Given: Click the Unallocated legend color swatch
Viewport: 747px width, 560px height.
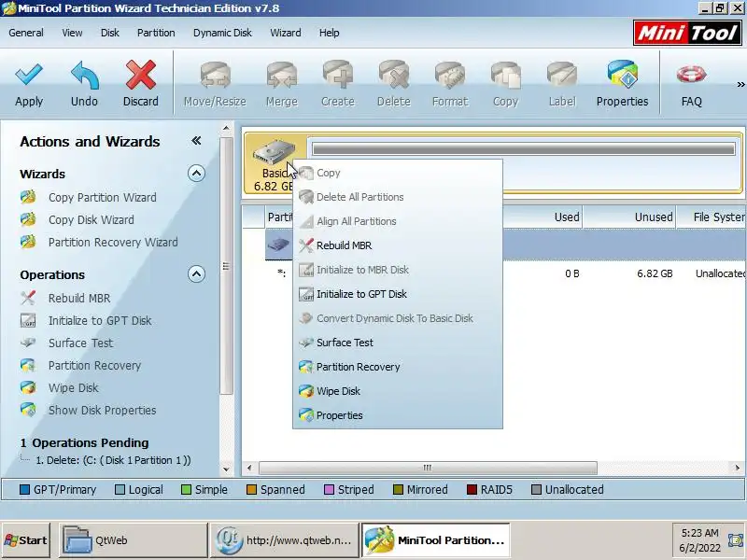Looking at the screenshot, I should click(x=536, y=489).
